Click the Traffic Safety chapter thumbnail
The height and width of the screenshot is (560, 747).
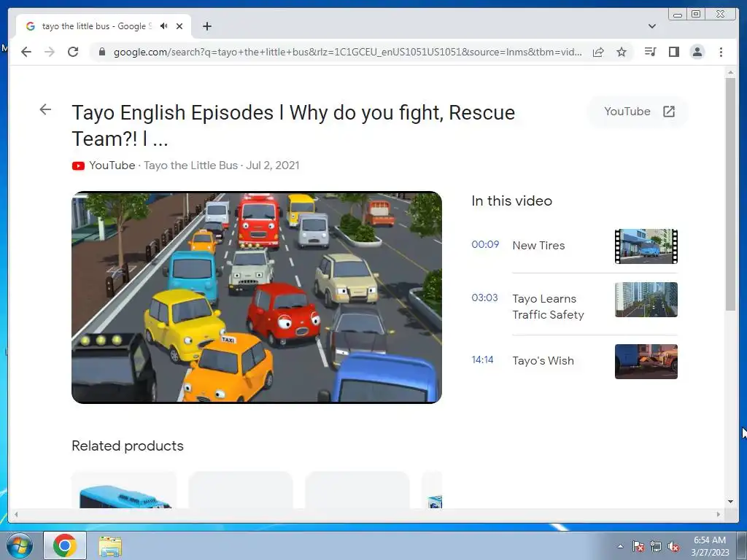pos(646,300)
